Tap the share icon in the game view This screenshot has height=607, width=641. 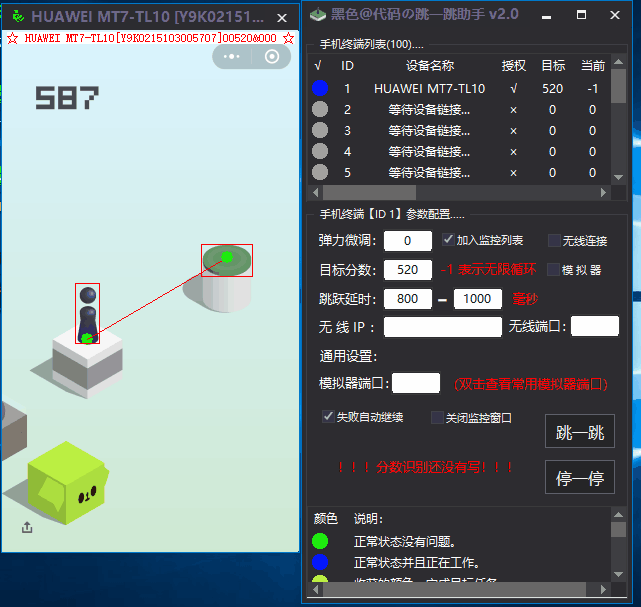[27, 526]
